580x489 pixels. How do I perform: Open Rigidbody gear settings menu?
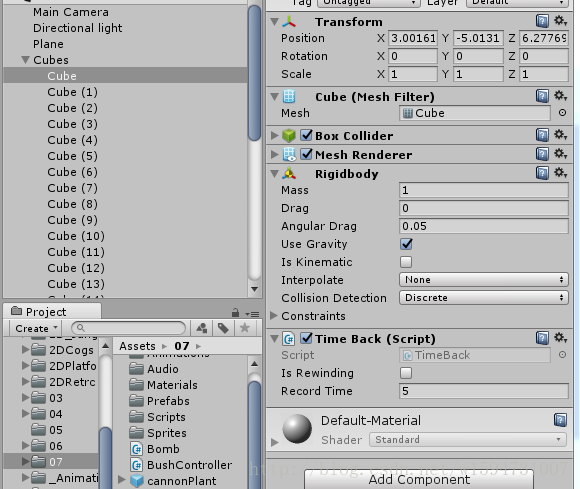pos(560,173)
